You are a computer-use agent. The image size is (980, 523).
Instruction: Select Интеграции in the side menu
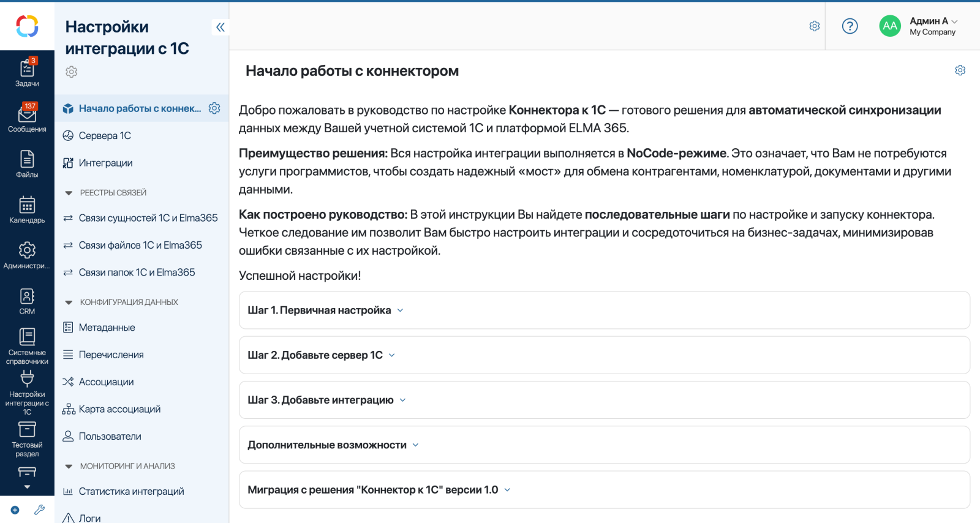click(105, 163)
